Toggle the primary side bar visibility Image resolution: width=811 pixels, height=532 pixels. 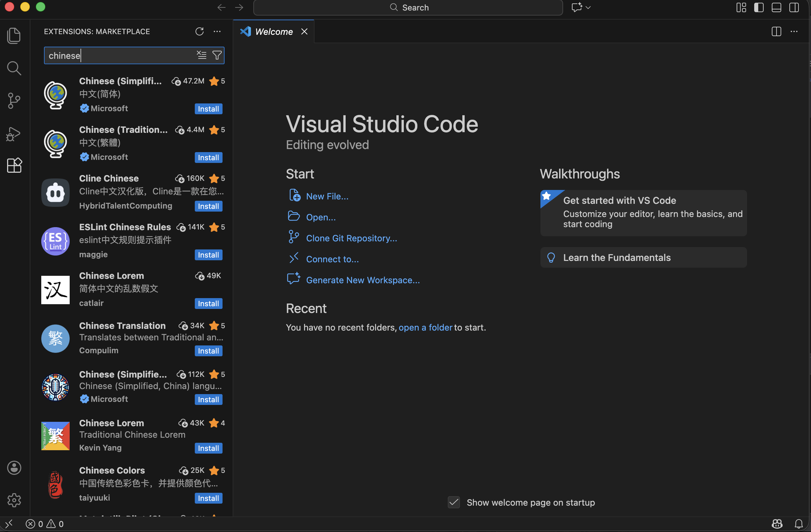point(759,7)
